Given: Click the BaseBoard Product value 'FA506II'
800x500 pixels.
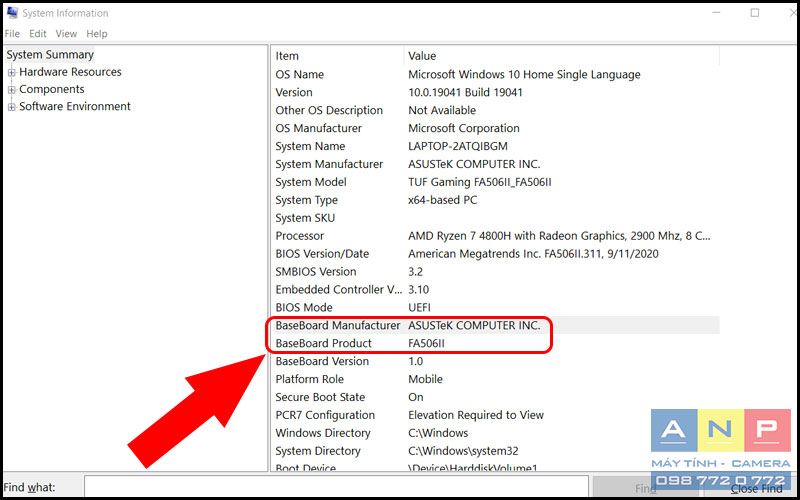Looking at the screenshot, I should (426, 343).
